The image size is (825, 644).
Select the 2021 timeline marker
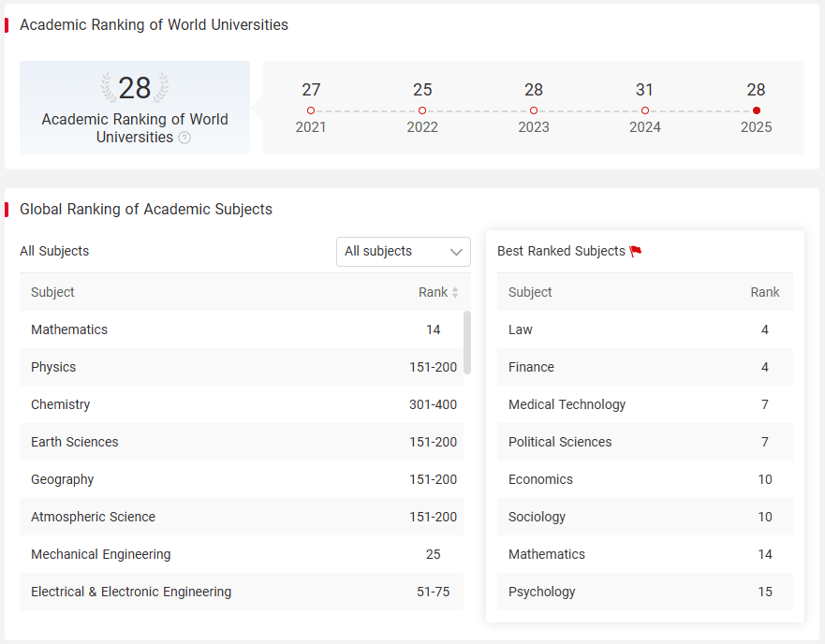[311, 110]
